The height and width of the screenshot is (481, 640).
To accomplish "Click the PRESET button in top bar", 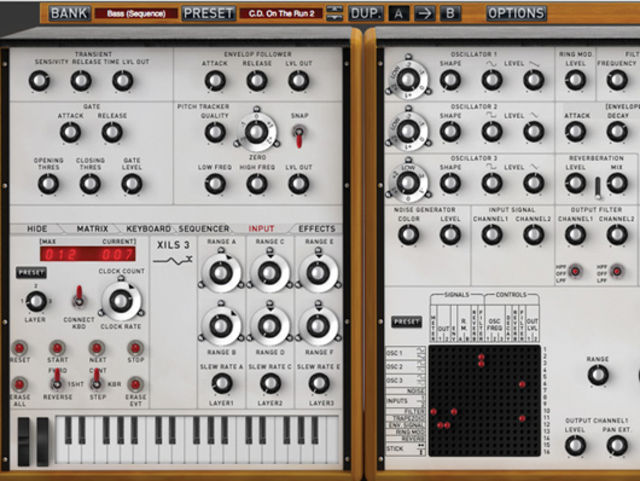I will [x=208, y=13].
